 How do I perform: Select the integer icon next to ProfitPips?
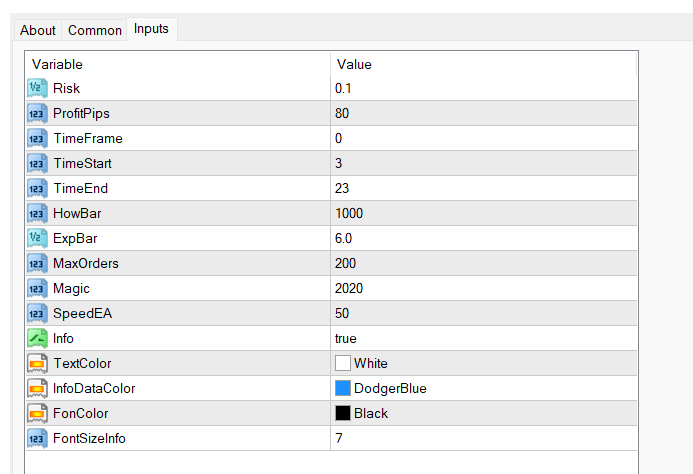[x=37, y=113]
